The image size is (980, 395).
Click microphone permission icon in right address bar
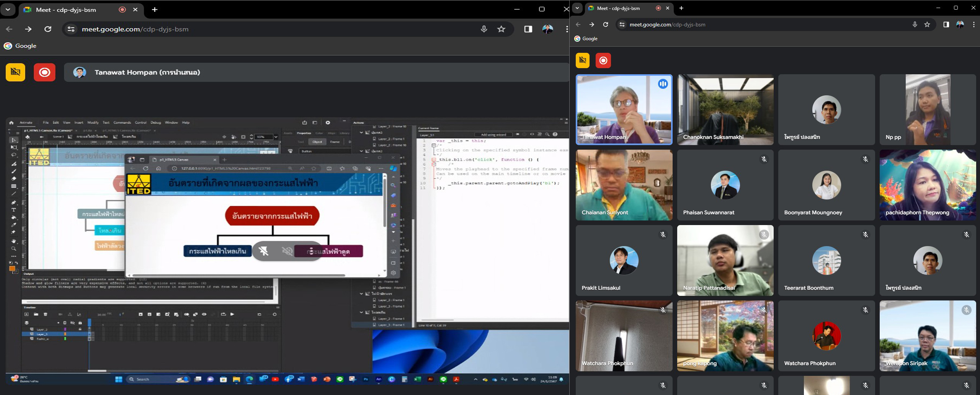(915, 24)
